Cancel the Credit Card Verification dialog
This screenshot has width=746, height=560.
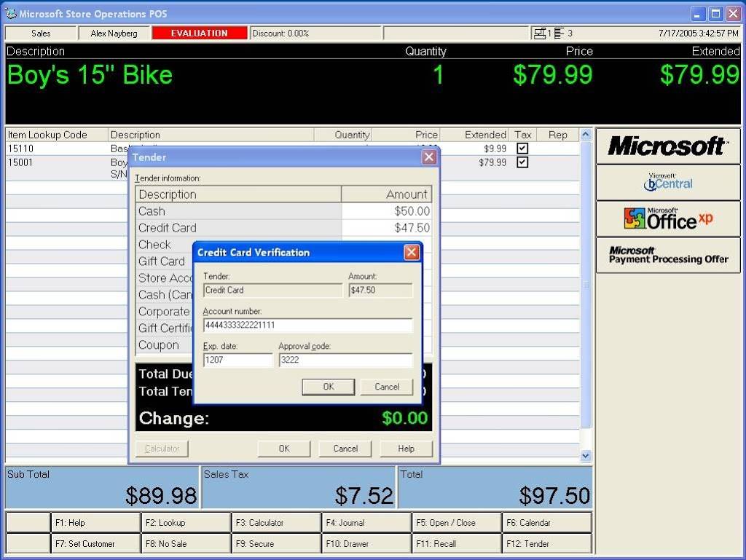pos(387,387)
